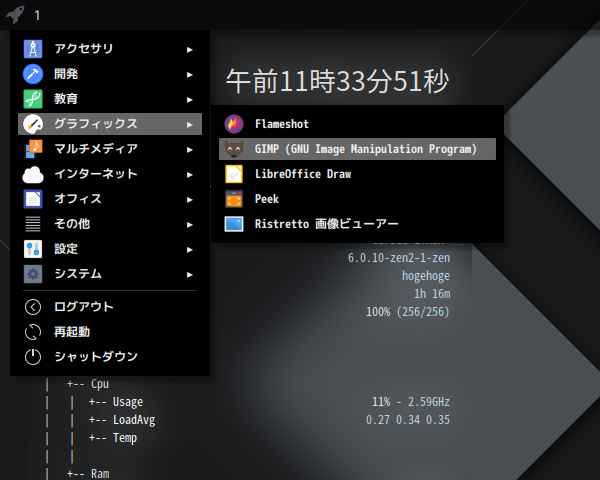This screenshot has height=480, width=600.
Task: Click the マルチメディア music note icon
Action: point(33,149)
